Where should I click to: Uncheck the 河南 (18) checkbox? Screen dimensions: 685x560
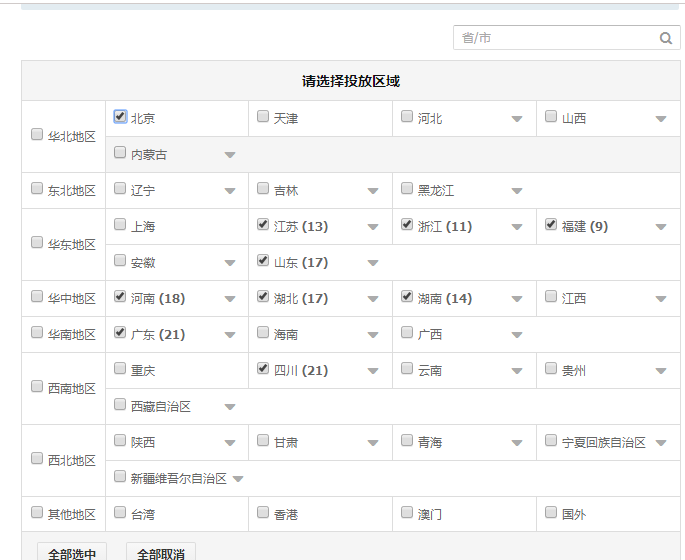point(120,296)
